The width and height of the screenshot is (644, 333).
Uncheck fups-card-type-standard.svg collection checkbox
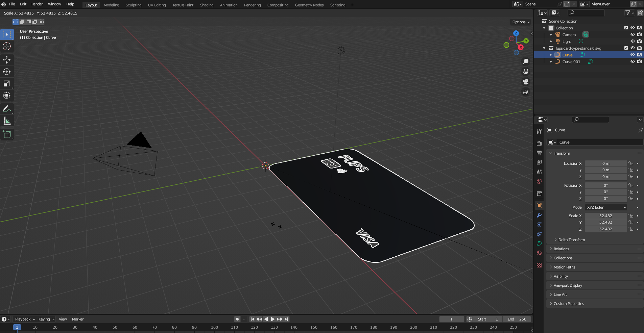[x=626, y=48]
